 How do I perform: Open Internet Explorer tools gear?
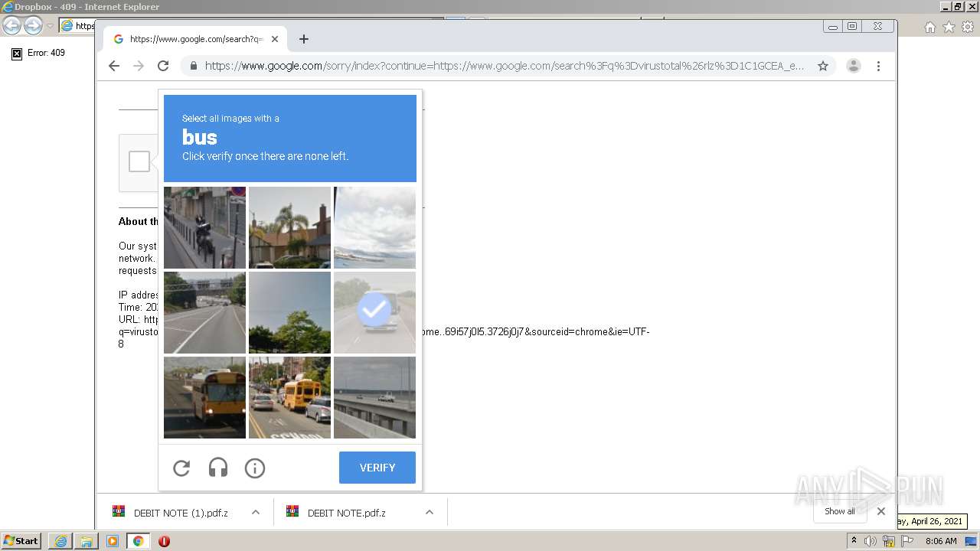(x=968, y=27)
